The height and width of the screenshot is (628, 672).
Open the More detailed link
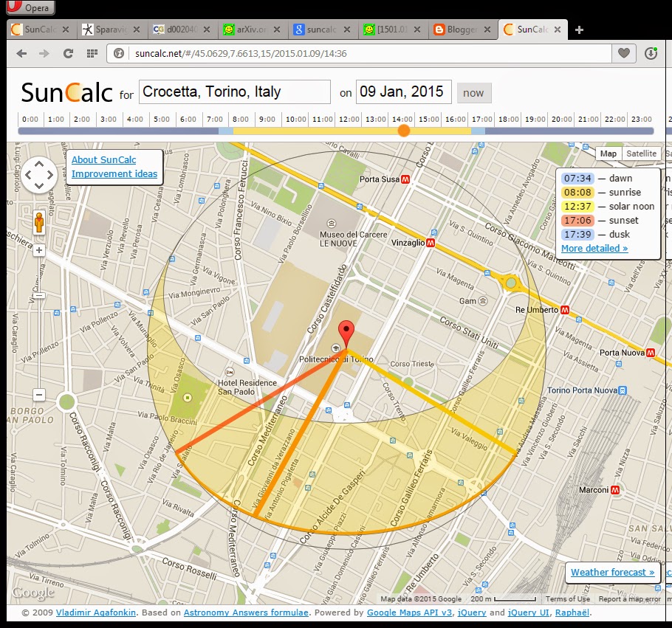coord(594,249)
